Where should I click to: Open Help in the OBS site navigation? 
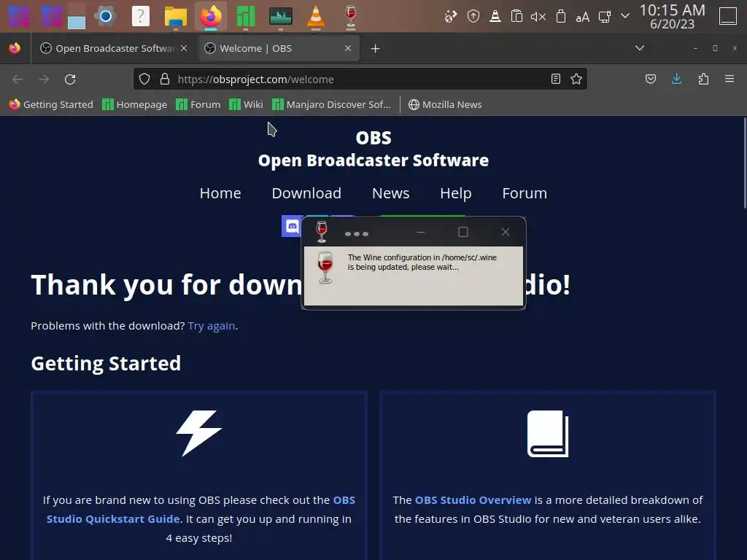[456, 193]
